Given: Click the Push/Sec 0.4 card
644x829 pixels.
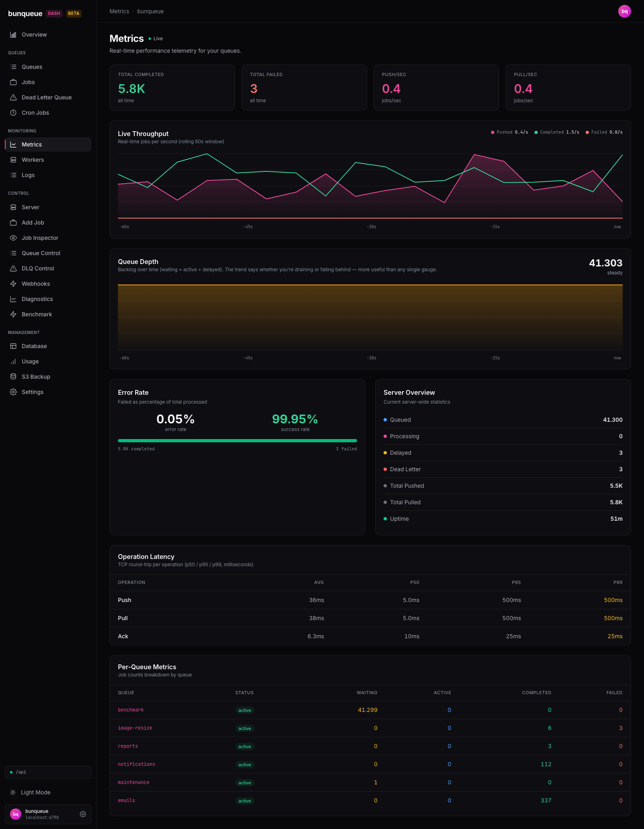Looking at the screenshot, I should [x=436, y=87].
